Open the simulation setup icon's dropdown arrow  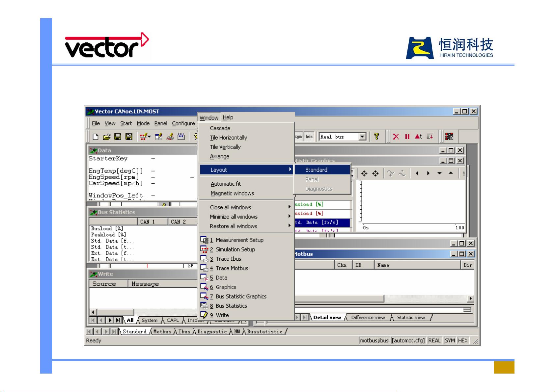pos(149,137)
